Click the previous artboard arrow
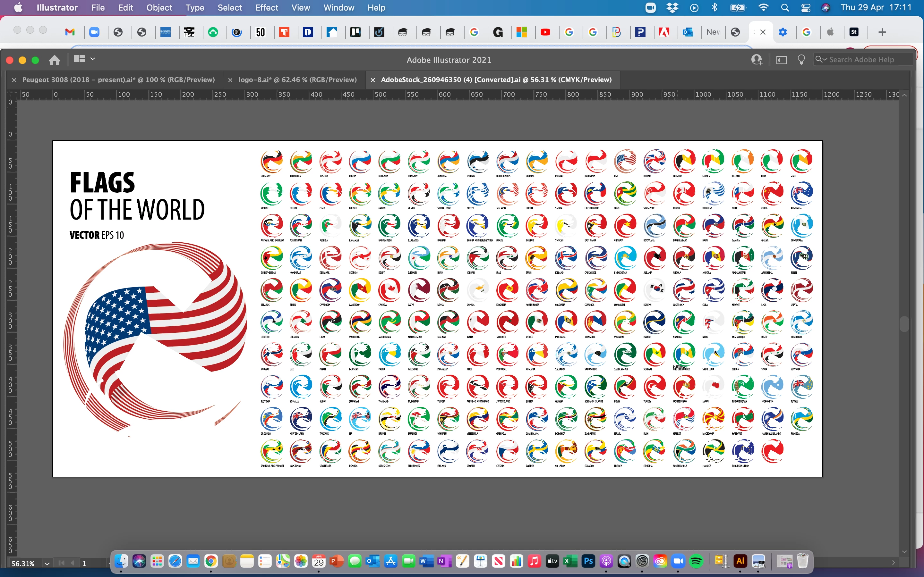Screen dimensions: 924x577 pyautogui.click(x=72, y=563)
